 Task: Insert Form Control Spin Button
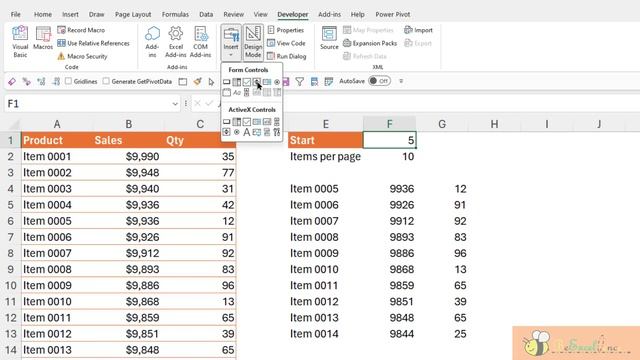[x=257, y=82]
